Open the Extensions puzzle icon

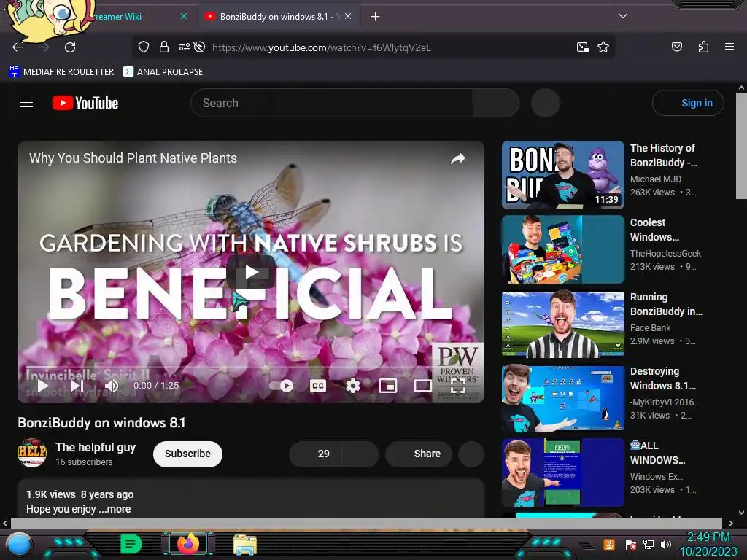click(703, 47)
